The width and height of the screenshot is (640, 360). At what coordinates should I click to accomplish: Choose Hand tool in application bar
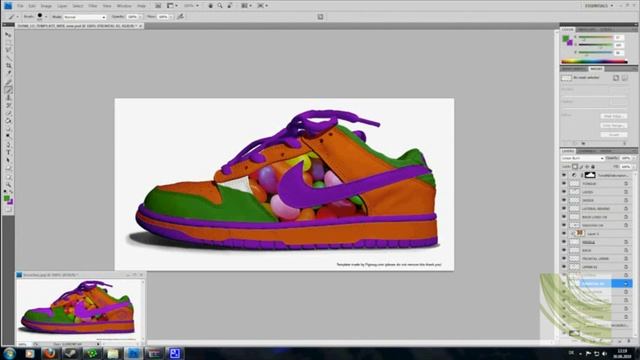211,6
